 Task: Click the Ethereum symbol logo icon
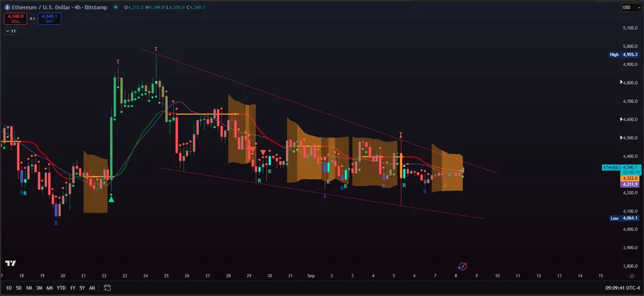[7, 7]
